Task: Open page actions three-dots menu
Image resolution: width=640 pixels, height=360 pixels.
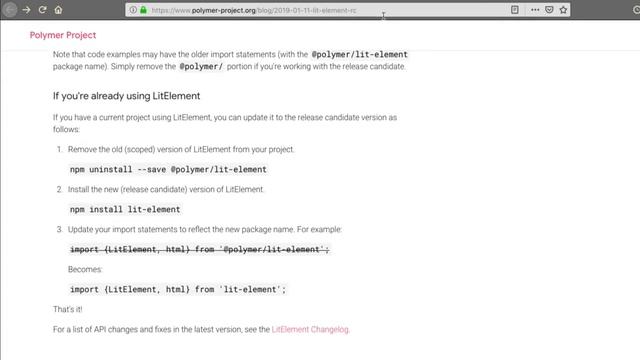Action: (x=535, y=10)
